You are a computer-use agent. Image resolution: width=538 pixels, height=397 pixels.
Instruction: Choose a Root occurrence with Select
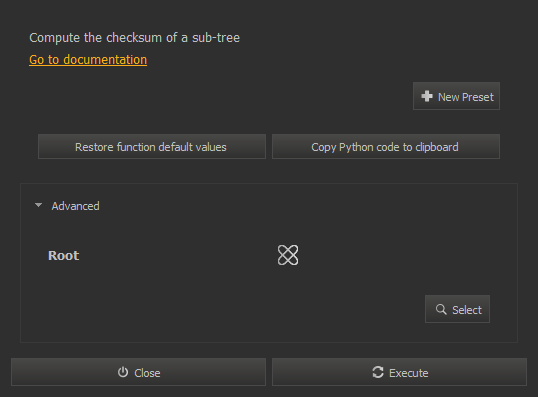(457, 309)
